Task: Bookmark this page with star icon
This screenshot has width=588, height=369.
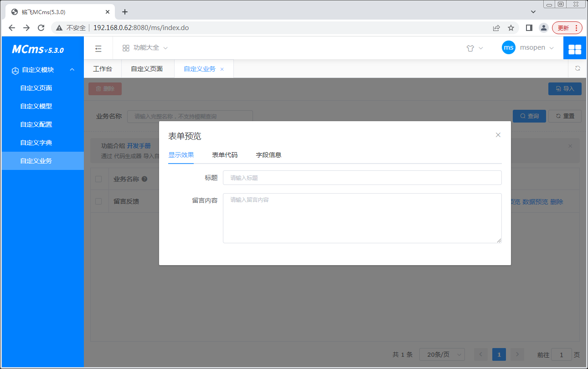Action: 511,28
